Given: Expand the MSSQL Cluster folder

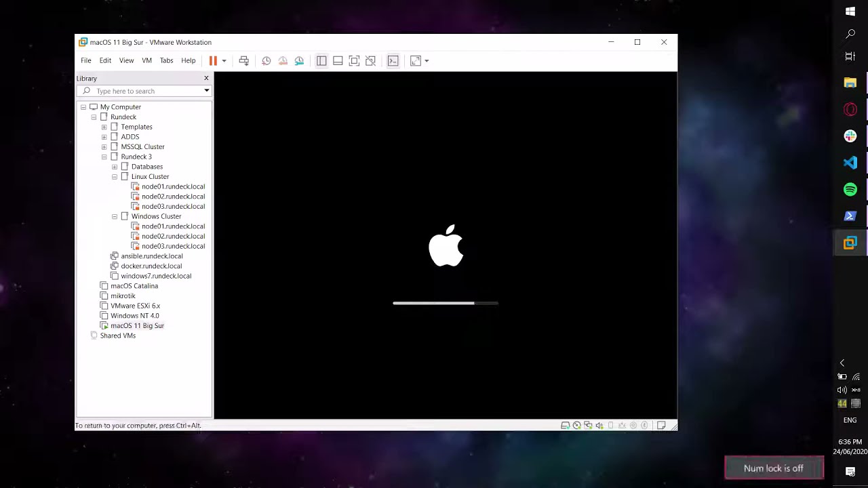Looking at the screenshot, I should tap(104, 147).
